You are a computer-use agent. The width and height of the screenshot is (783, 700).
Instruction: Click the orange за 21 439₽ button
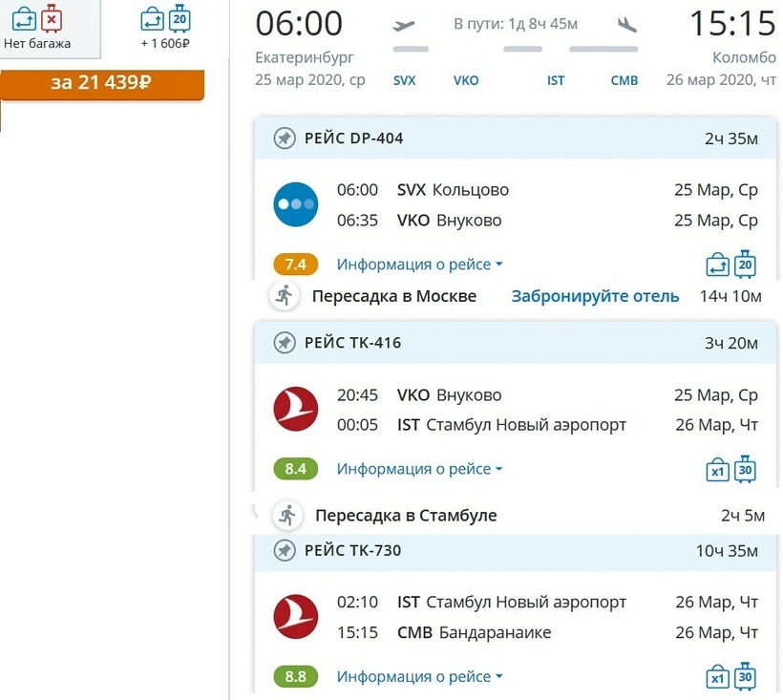(101, 83)
